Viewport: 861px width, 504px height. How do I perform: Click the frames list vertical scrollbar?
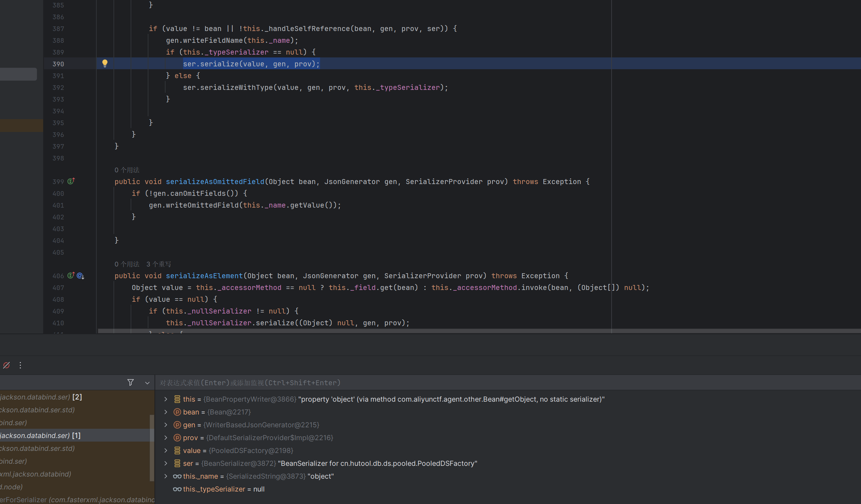point(152,448)
